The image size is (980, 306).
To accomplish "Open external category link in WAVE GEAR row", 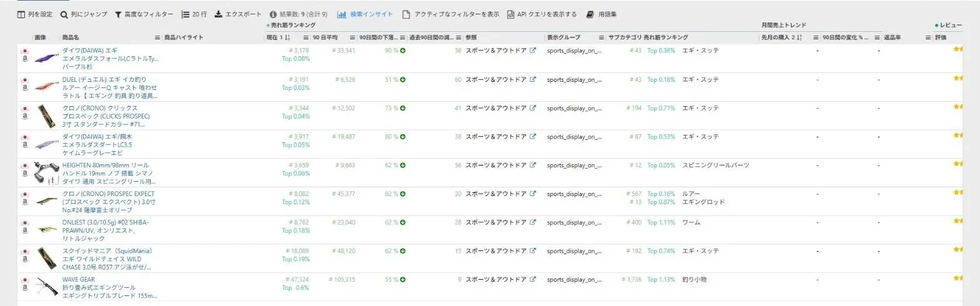I will pyautogui.click(x=532, y=280).
